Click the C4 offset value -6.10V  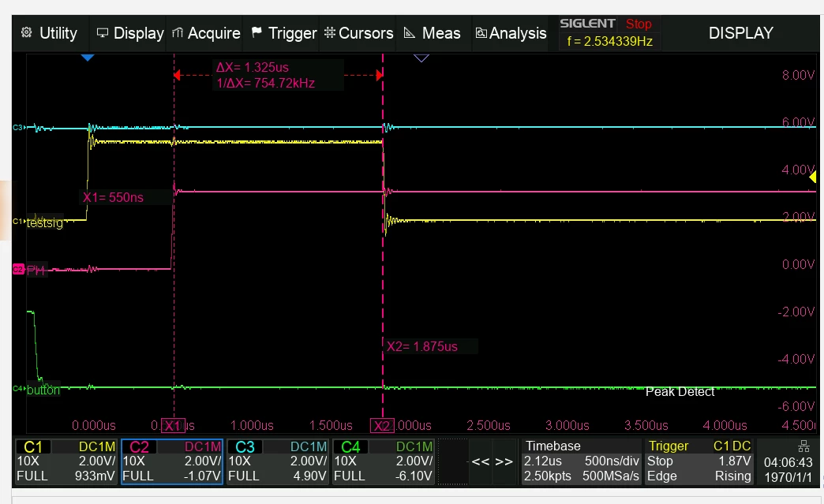pos(414,476)
